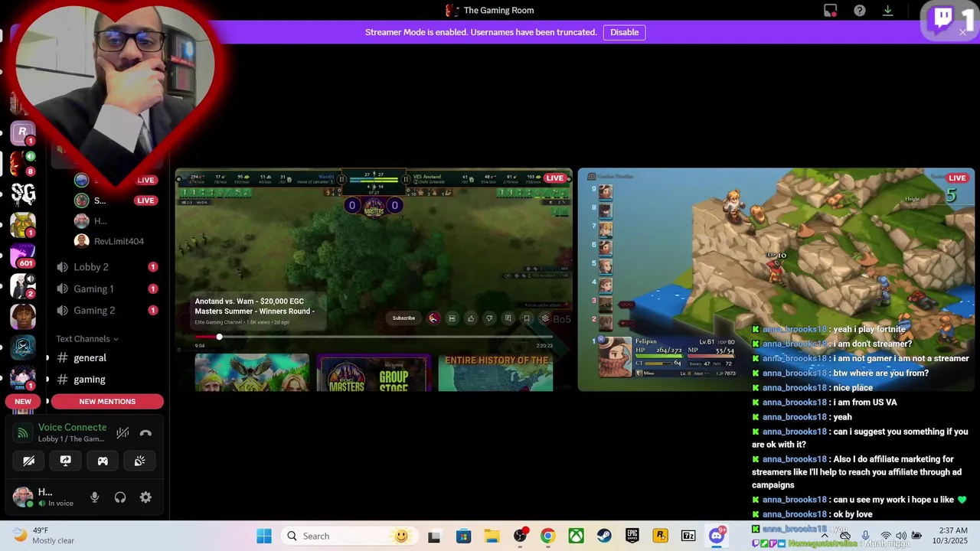Click the Subscribe button on the stream

[403, 318]
